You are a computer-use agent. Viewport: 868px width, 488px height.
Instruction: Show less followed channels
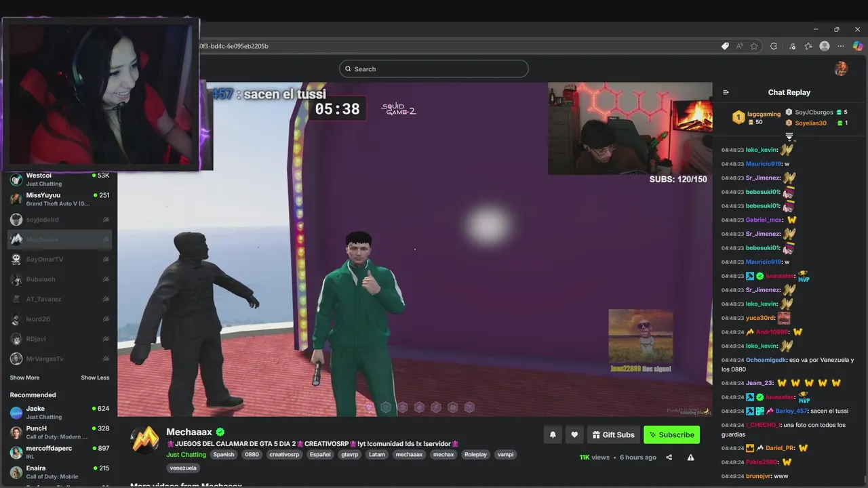(x=95, y=378)
